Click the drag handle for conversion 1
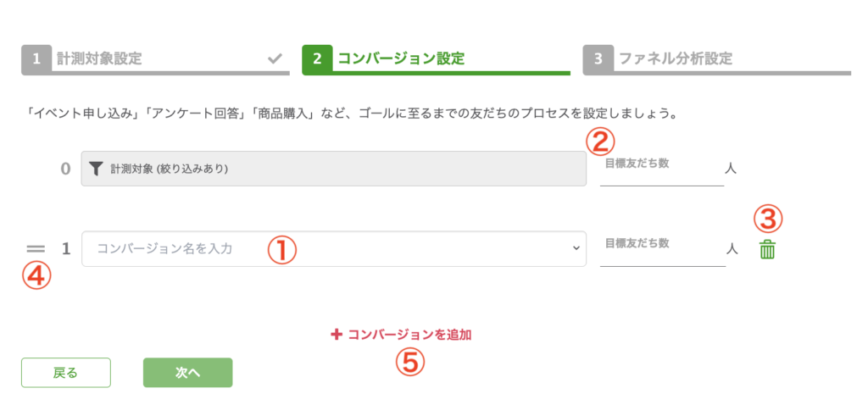 click(35, 249)
